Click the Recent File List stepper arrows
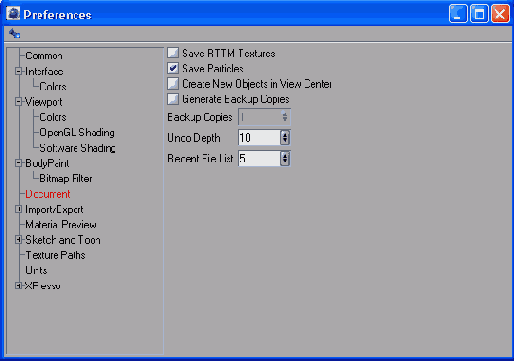 (x=285, y=158)
